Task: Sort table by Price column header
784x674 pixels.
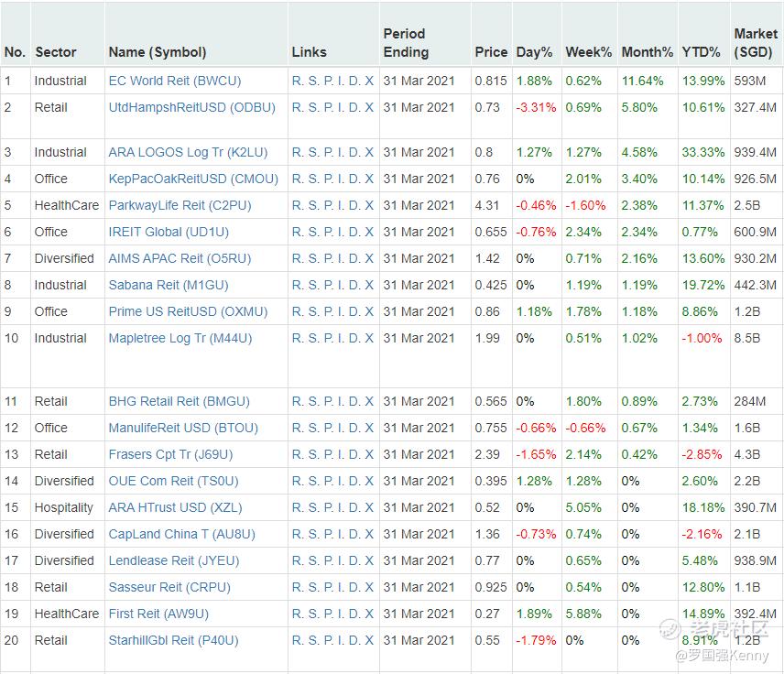Action: [491, 52]
